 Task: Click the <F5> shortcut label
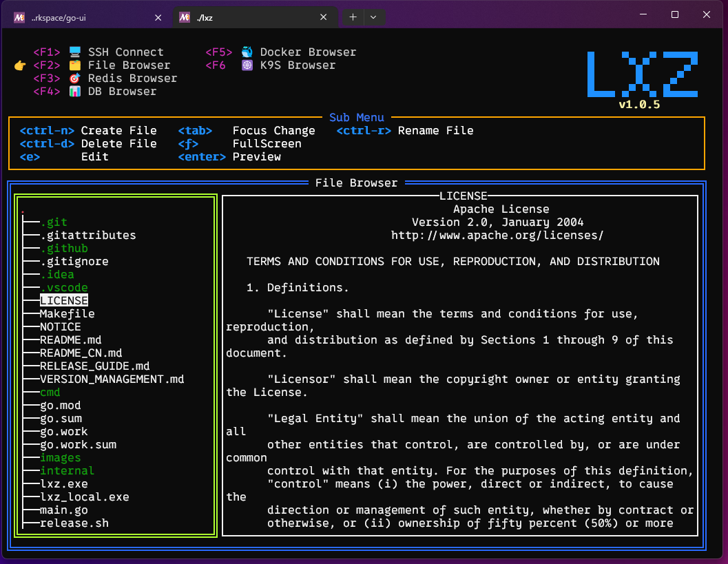tap(219, 52)
